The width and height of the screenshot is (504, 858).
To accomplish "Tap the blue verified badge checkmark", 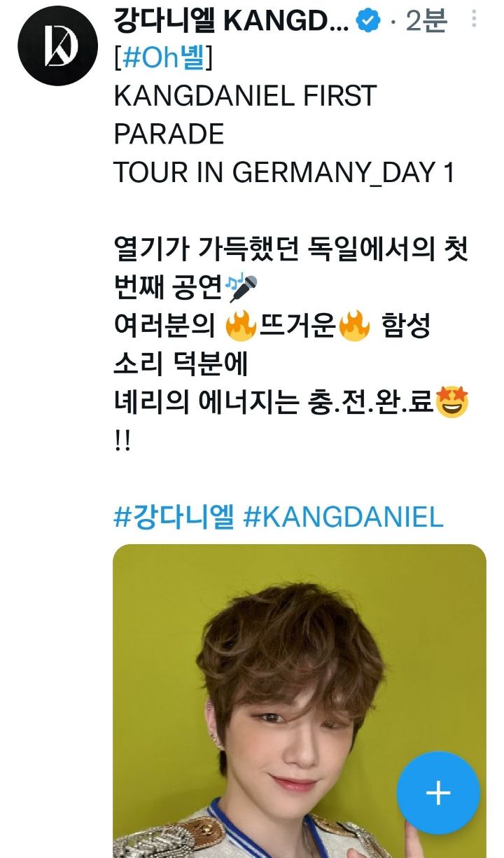I will click(x=367, y=22).
